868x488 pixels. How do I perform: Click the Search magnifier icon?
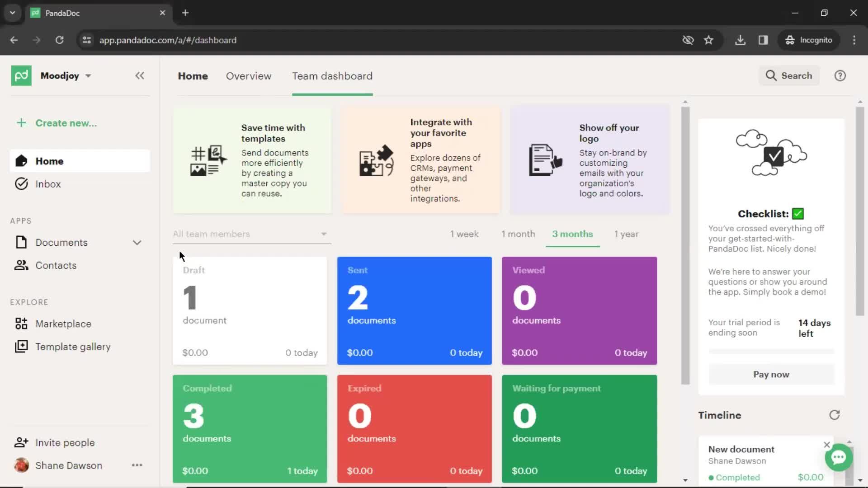(x=771, y=75)
